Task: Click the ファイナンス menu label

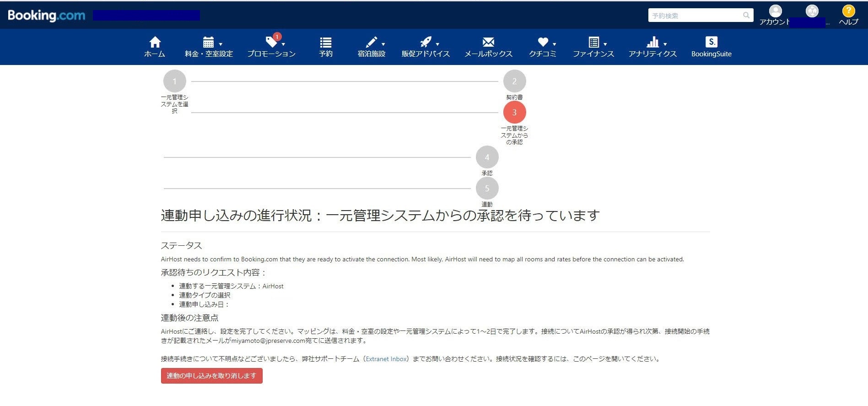Action: pos(593,54)
